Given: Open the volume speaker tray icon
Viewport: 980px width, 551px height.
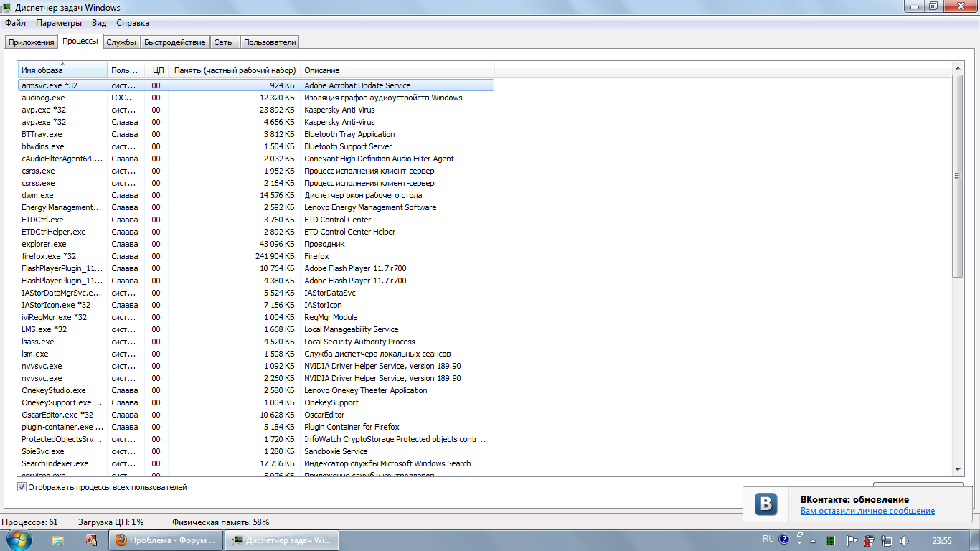Looking at the screenshot, I should (904, 541).
